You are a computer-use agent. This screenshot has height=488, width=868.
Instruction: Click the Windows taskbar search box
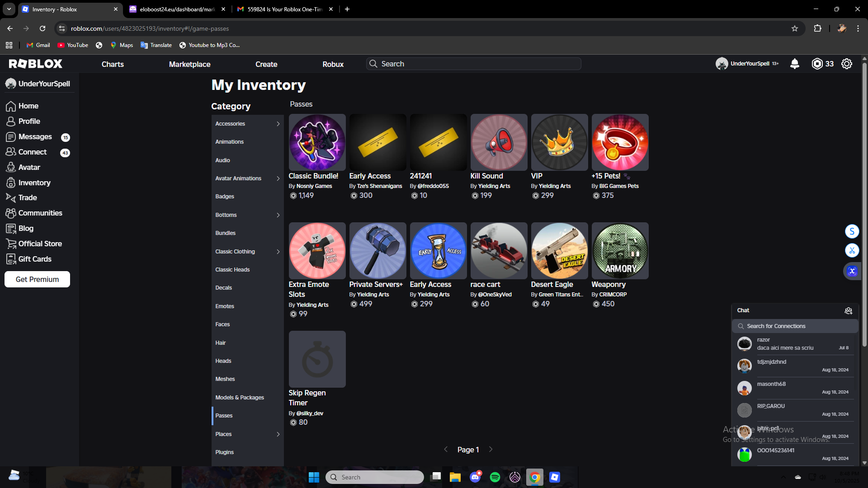[374, 477]
